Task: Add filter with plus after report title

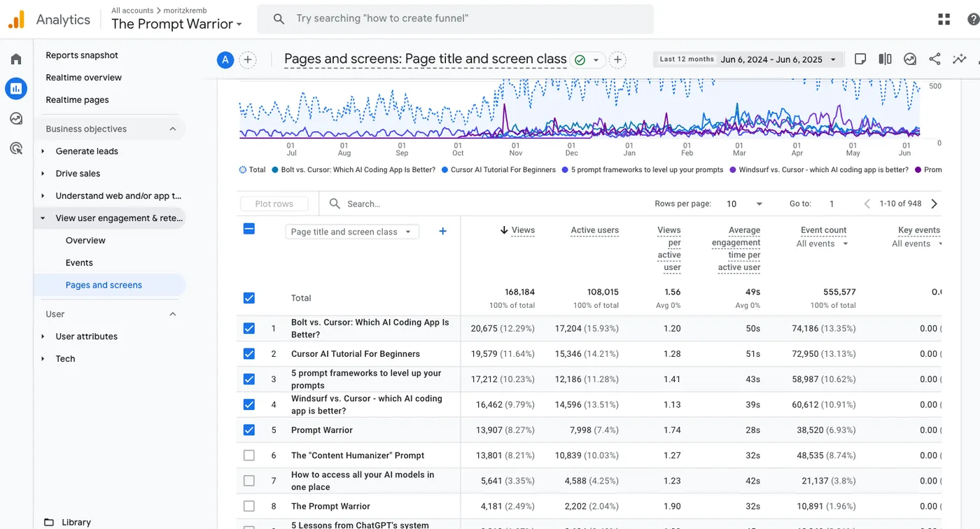Action: coord(617,59)
